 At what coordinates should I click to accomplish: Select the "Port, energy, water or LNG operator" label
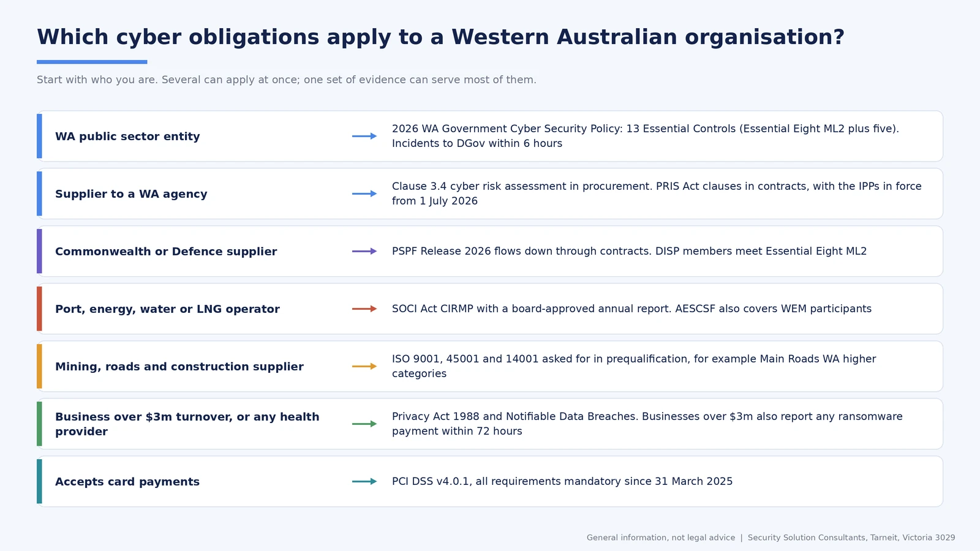tap(167, 309)
